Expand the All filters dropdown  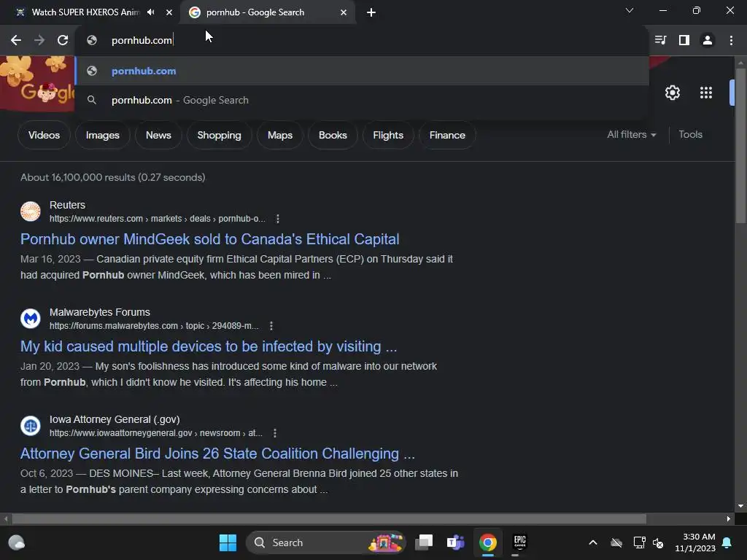(631, 135)
